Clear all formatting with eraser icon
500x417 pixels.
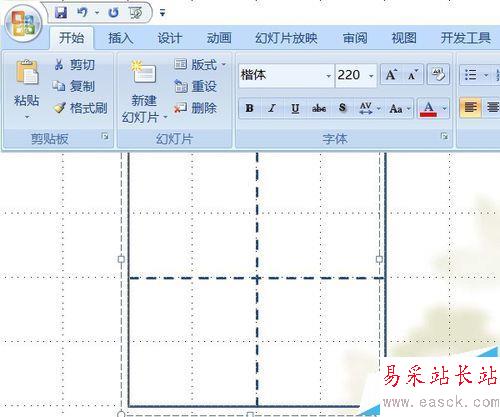click(438, 74)
